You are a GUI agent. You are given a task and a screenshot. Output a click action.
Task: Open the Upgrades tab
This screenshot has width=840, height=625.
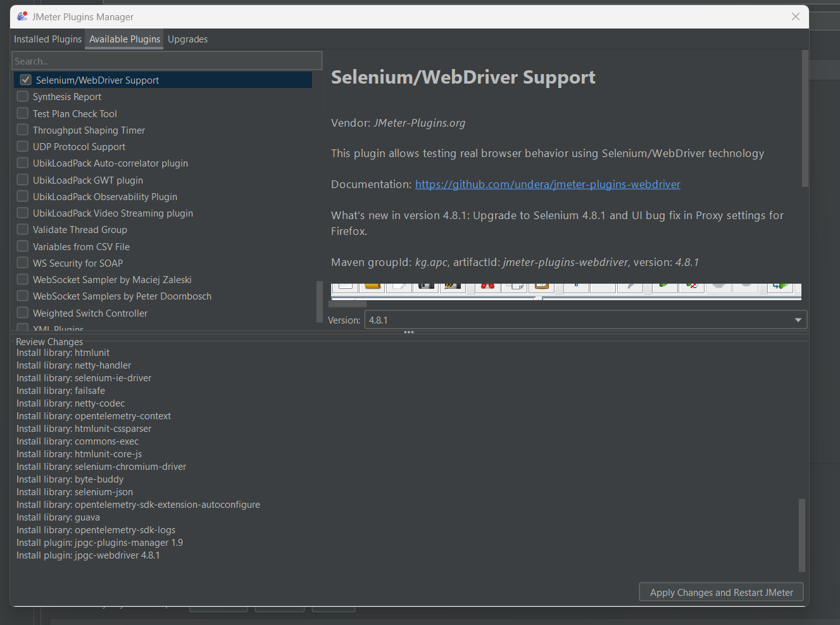pyautogui.click(x=187, y=39)
